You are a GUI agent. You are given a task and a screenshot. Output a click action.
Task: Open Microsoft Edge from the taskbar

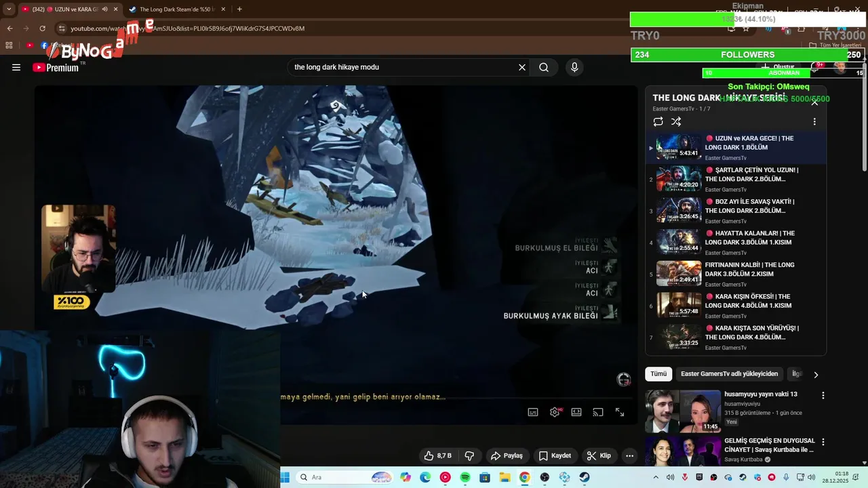coord(425,477)
